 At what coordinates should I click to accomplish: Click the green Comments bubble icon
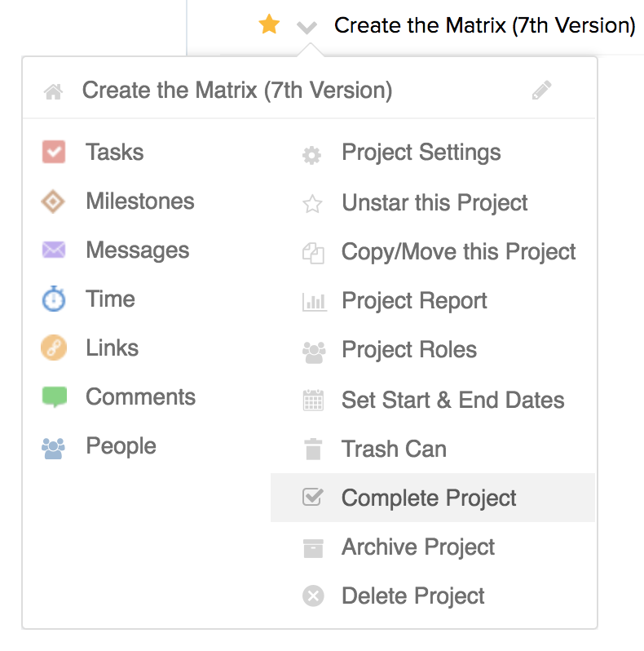point(54,397)
